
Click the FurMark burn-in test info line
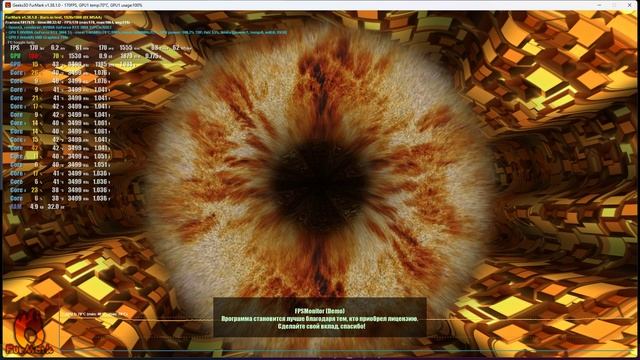click(x=53, y=18)
